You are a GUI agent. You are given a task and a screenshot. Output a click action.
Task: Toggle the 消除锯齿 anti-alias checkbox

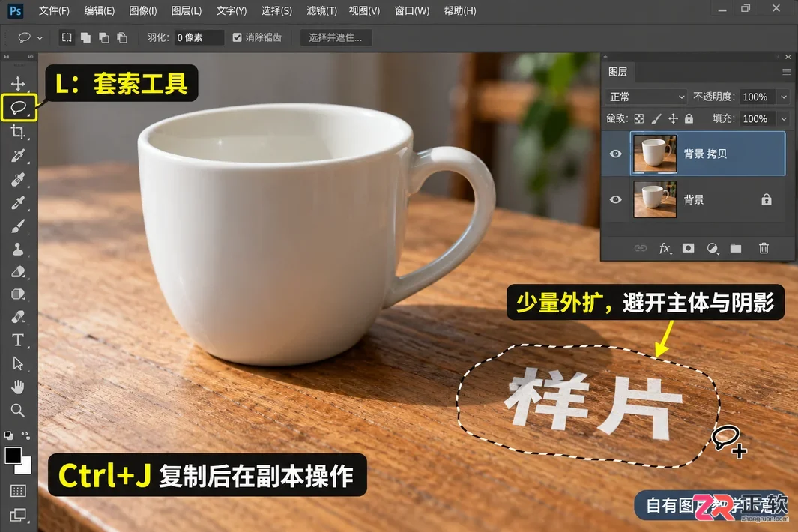point(238,37)
